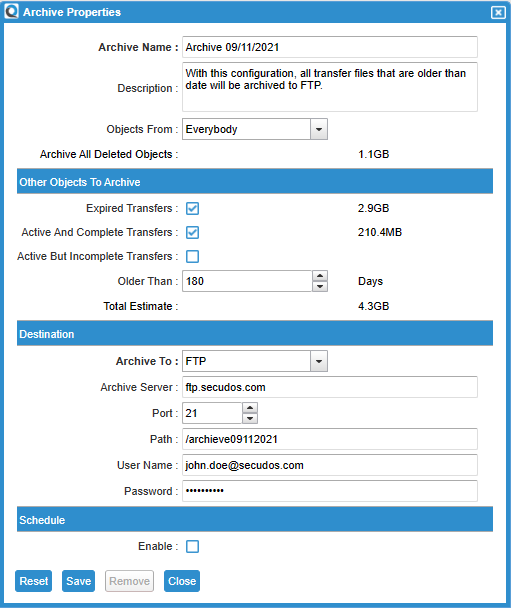511x608 pixels.
Task: Click the Port number field
Action: click(212, 413)
